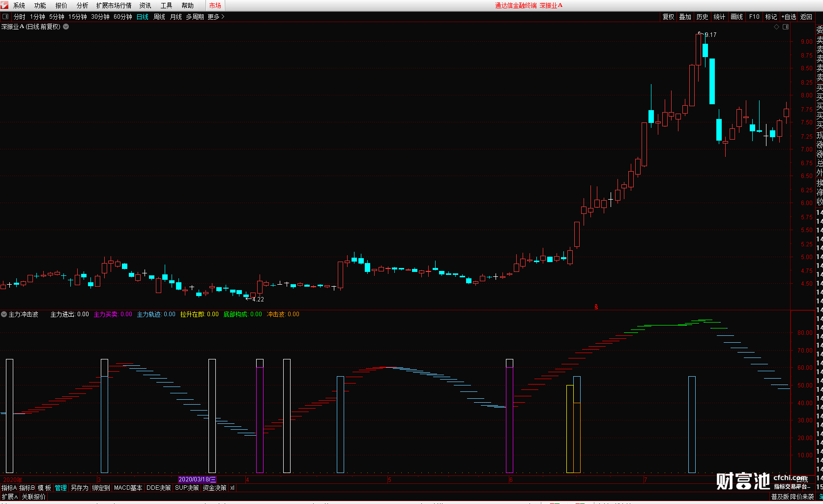Open the F10 company info
The width and height of the screenshot is (823, 504).
coord(754,17)
